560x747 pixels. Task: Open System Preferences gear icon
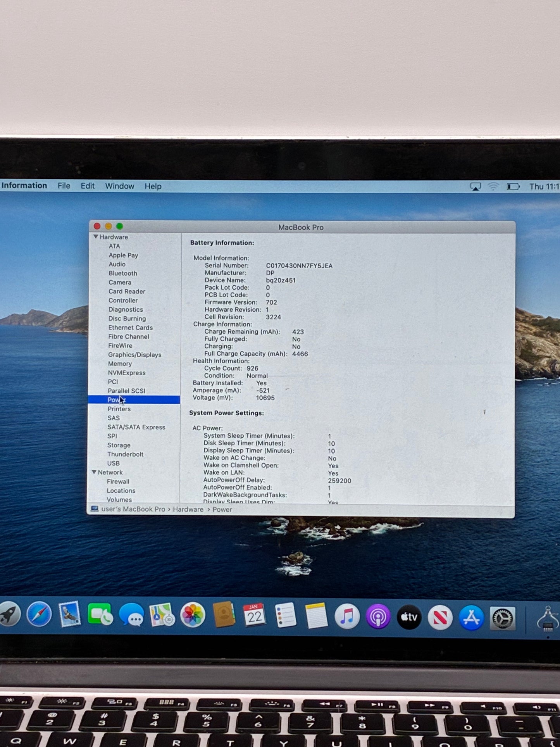503,618
